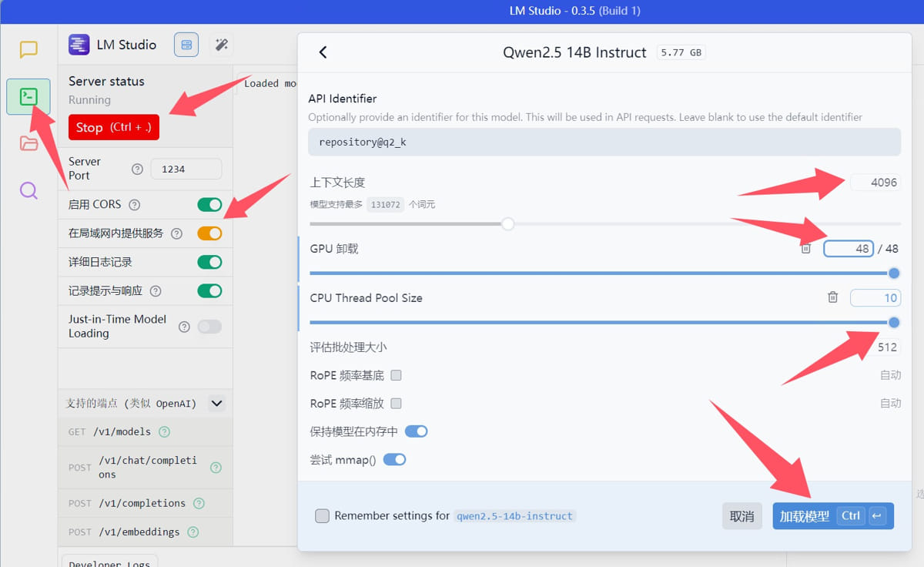Check the RoPE 频率基底 checkbox
This screenshot has height=567, width=924.
[x=397, y=375]
